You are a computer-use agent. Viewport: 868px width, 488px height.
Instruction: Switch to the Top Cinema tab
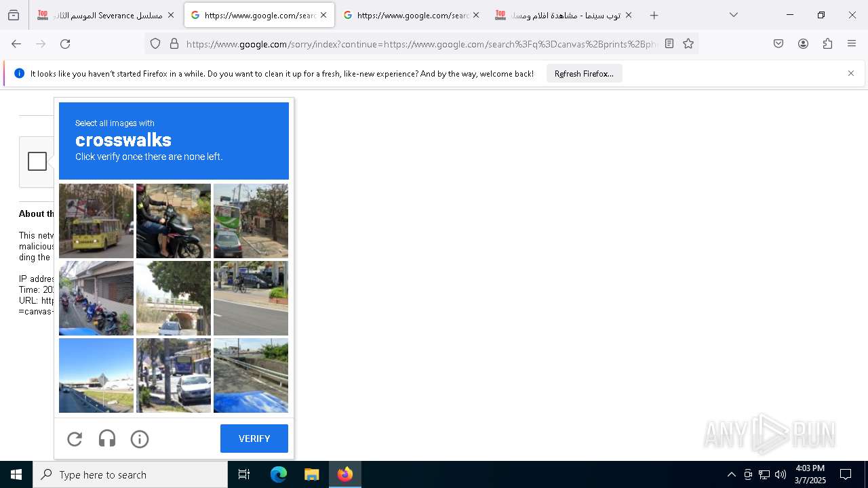click(x=564, y=15)
